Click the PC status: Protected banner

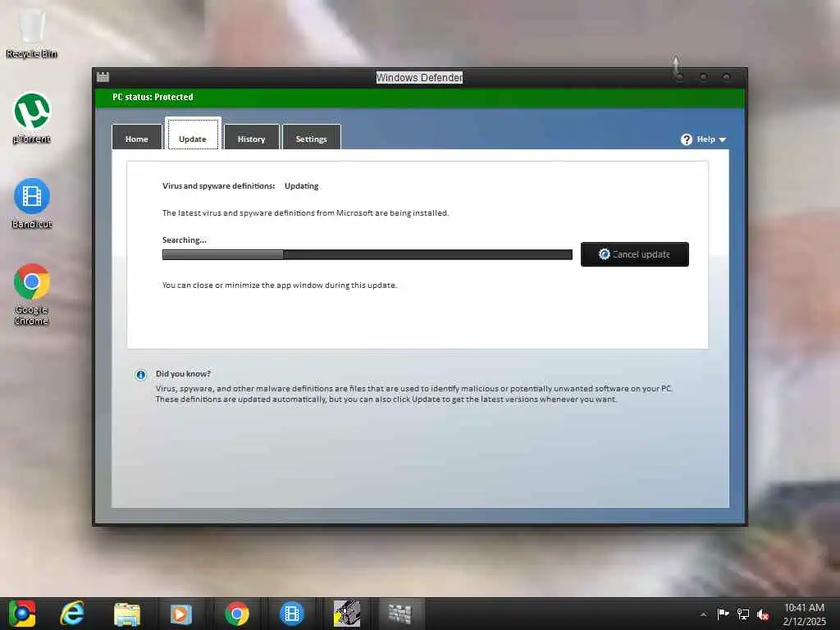419,97
